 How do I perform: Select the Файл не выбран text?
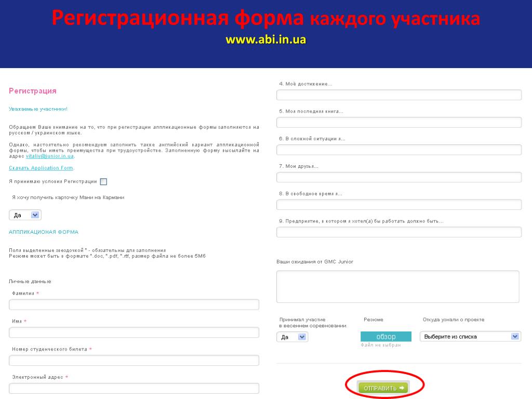point(380,345)
